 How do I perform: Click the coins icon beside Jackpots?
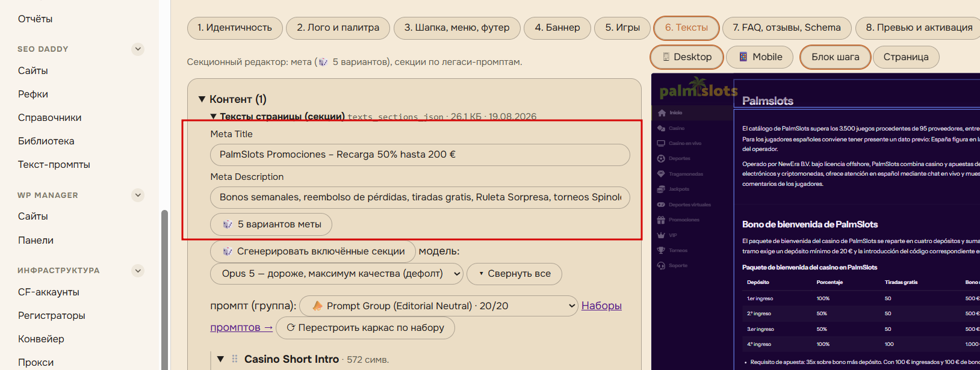tap(661, 189)
